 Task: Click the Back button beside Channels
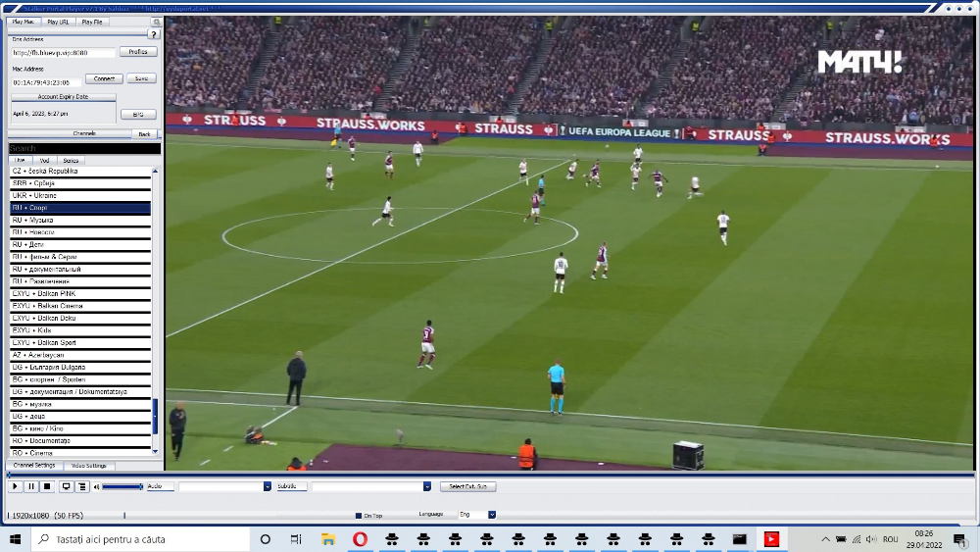(144, 133)
